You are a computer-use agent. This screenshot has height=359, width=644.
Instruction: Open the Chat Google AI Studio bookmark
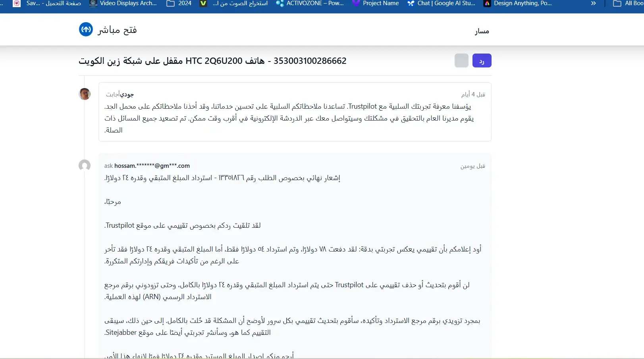441,3
